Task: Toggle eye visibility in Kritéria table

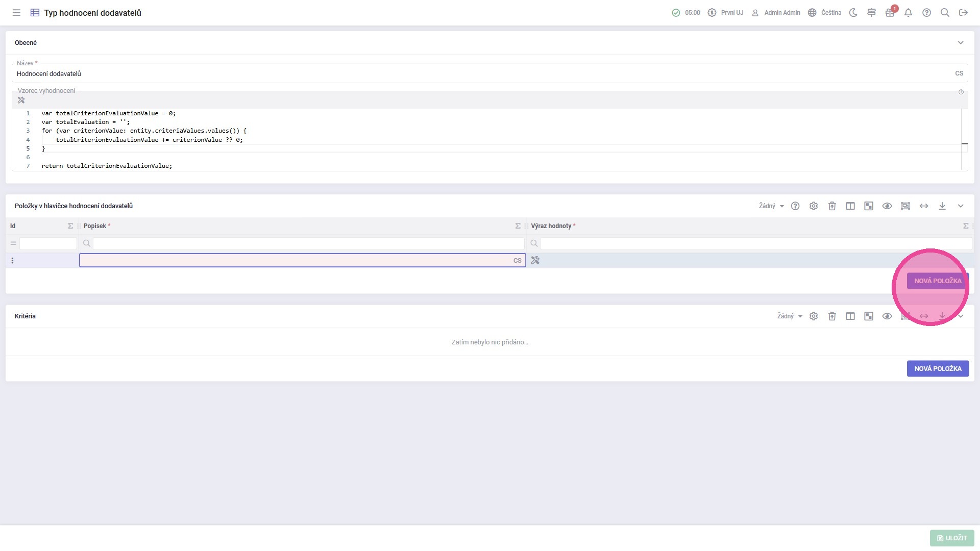Action: point(887,316)
